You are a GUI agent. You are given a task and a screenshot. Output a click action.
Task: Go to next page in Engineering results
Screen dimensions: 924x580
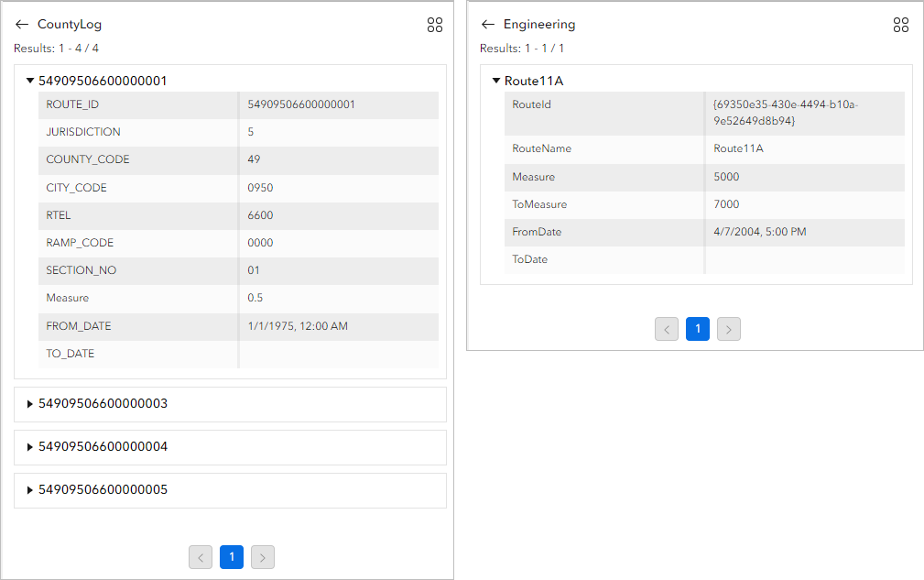coord(729,329)
